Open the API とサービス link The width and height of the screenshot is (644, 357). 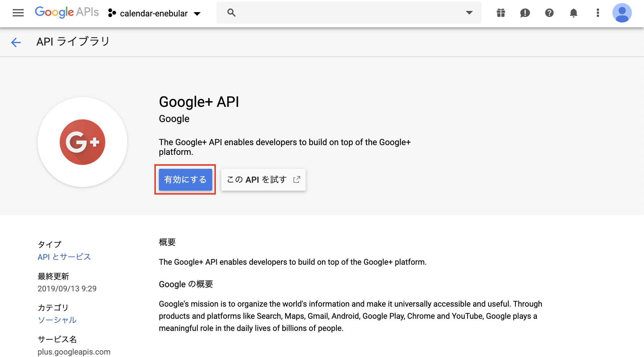tap(64, 257)
